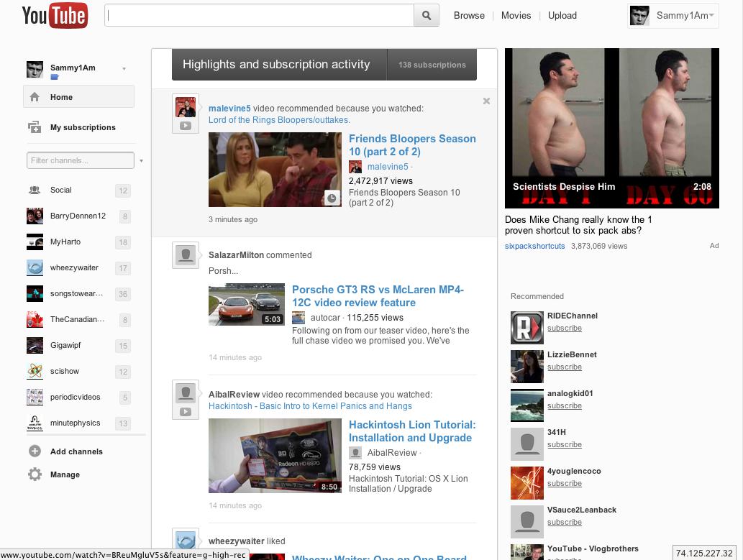The image size is (743, 560).
Task: Click the Manage label in sidebar
Action: (x=65, y=474)
